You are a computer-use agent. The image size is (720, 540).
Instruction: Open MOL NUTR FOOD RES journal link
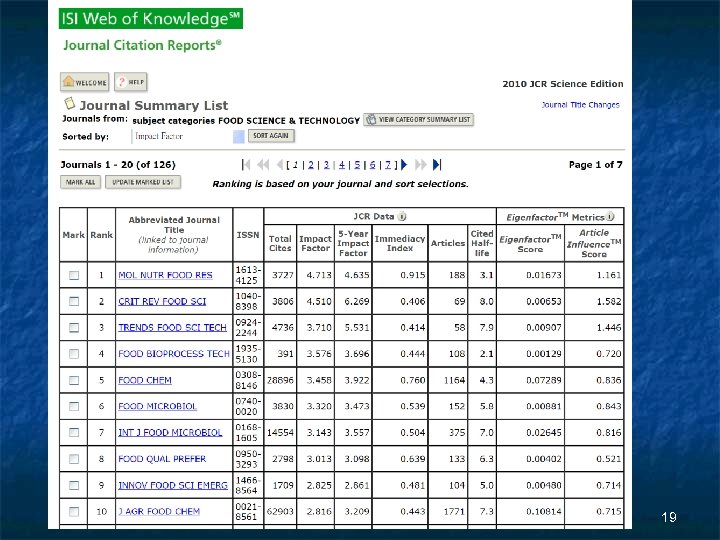165,275
